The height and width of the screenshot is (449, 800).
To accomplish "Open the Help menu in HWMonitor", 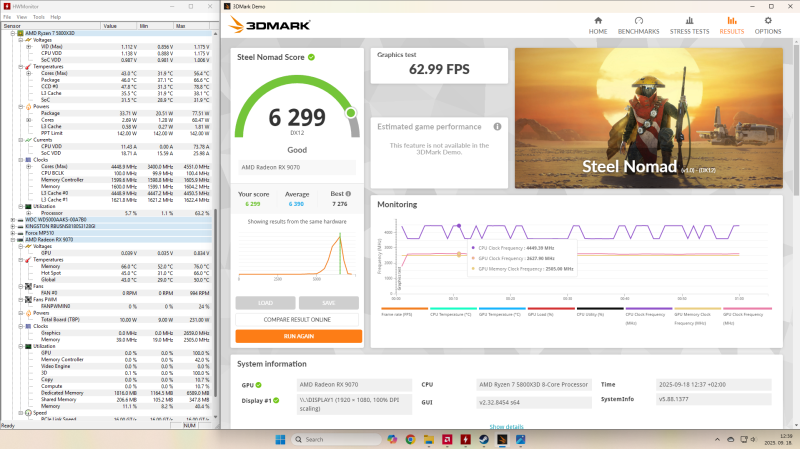I will [56, 17].
